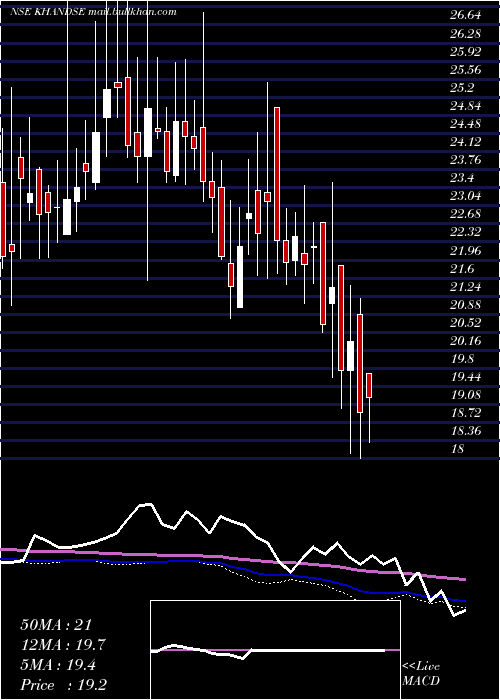Viewport: 500px width, 700px height.
Task: Click inside the MACD inset chart box
Action: click(275, 650)
